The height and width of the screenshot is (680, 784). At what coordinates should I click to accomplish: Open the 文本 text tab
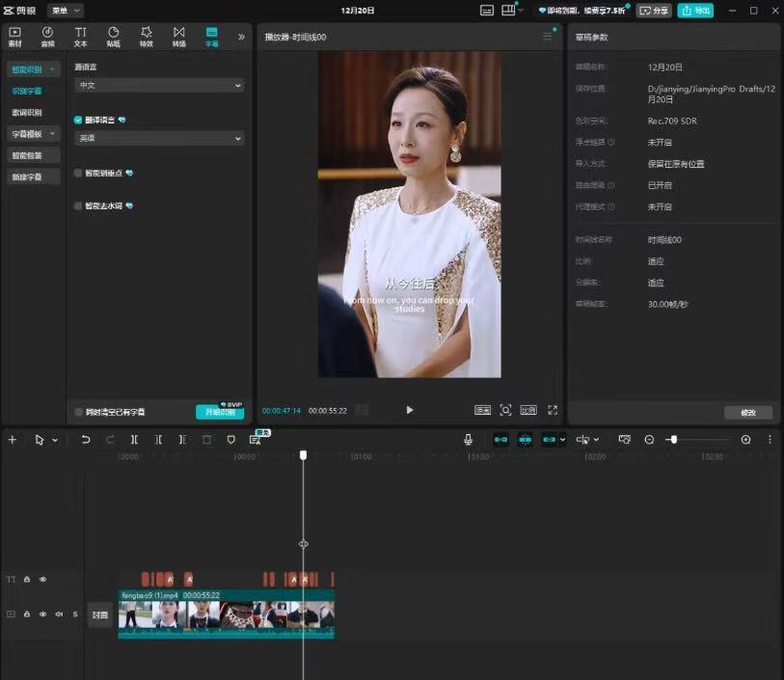click(80, 37)
